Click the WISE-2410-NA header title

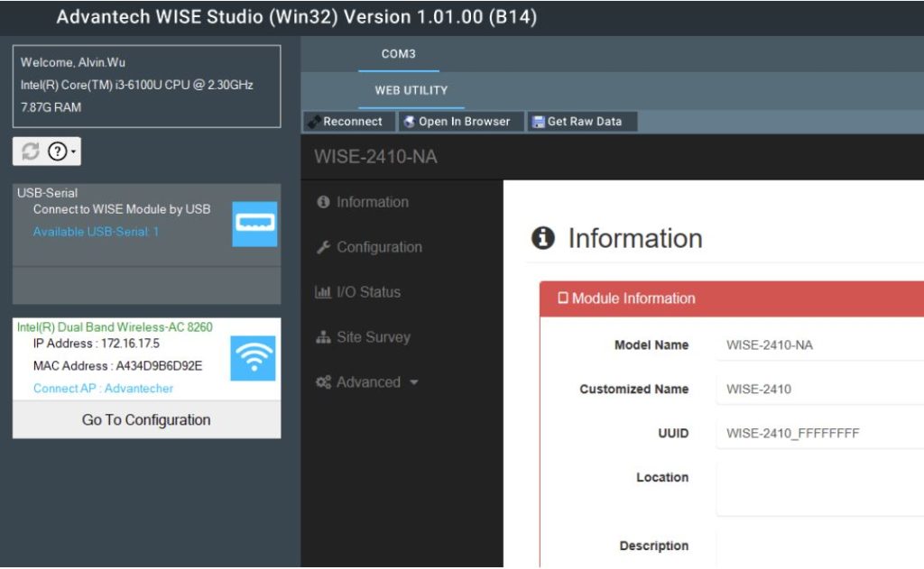[x=375, y=157]
